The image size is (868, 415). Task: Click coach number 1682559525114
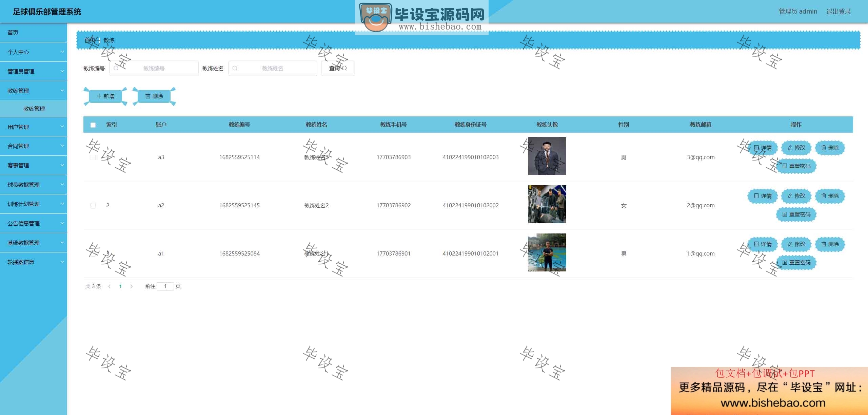239,157
